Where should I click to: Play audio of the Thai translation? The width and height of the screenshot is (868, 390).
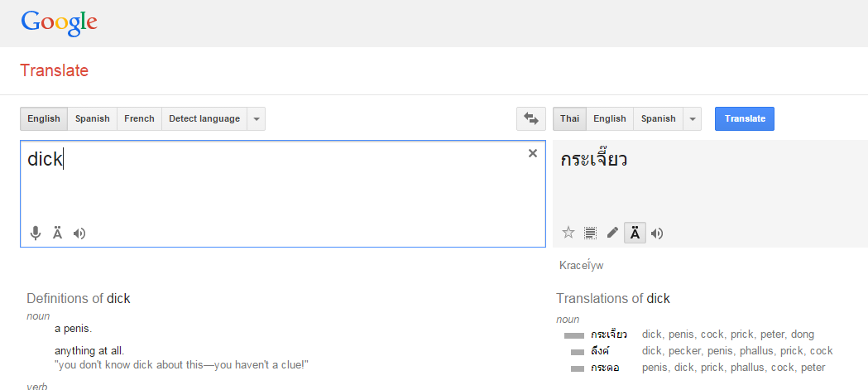657,233
